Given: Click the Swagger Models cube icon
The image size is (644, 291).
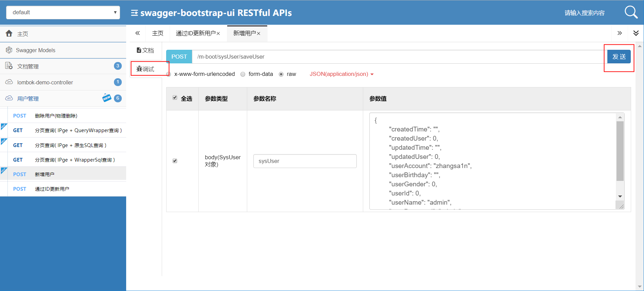Looking at the screenshot, I should (9, 50).
